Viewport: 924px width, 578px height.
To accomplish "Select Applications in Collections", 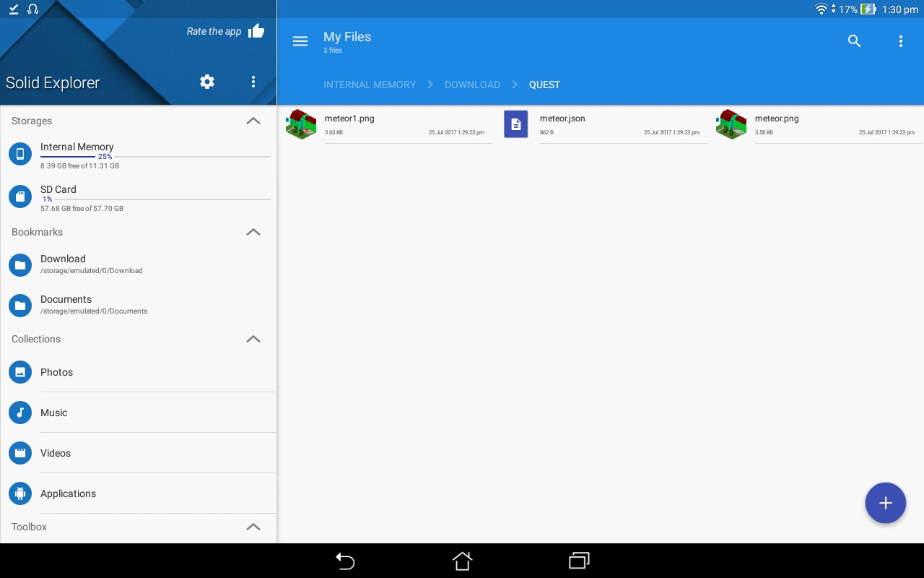I will [x=68, y=493].
